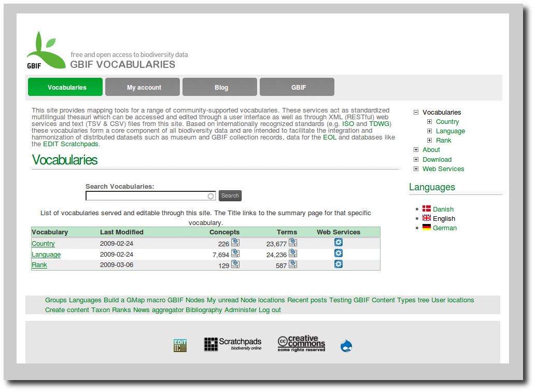
Task: Open Language in sidebar tree
Action: tap(450, 131)
